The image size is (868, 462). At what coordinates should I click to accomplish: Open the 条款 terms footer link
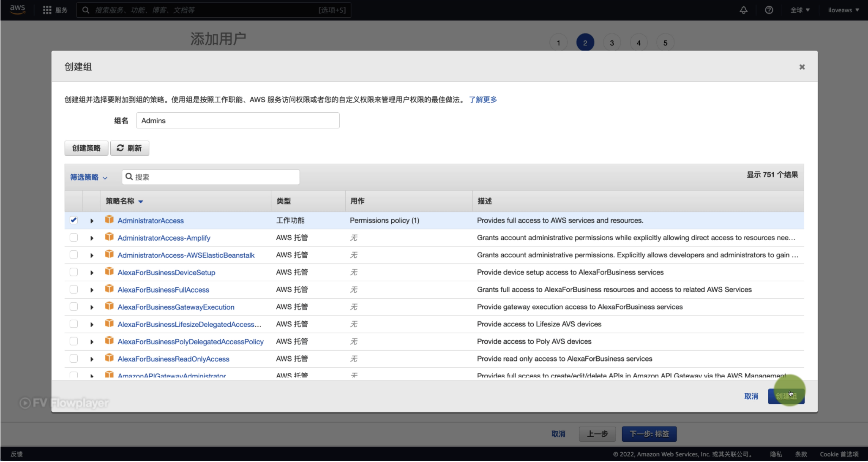801,454
